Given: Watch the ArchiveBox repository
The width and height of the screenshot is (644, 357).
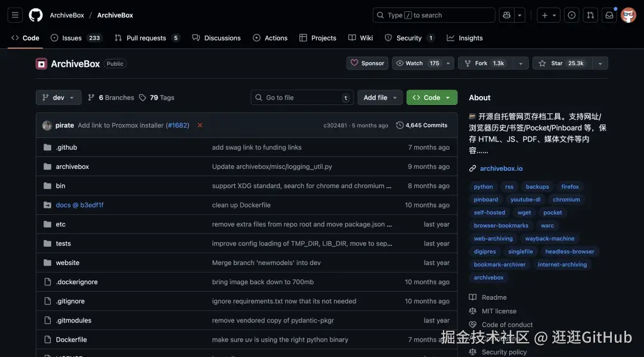Looking at the screenshot, I should [x=416, y=63].
